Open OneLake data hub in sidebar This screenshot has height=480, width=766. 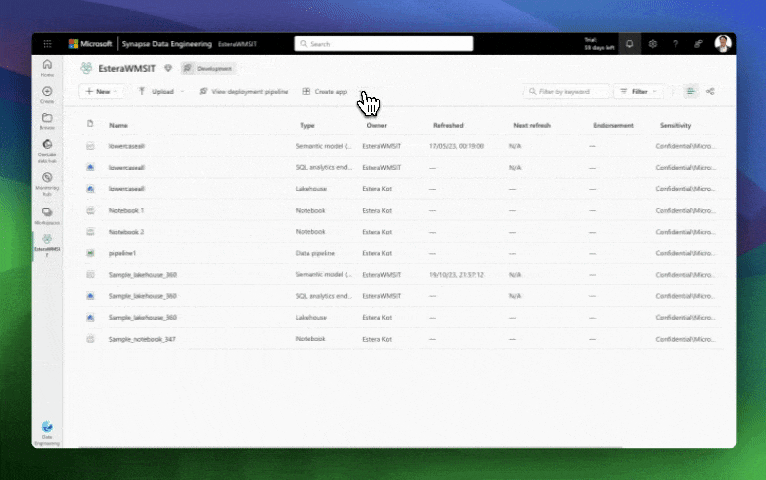pos(47,151)
